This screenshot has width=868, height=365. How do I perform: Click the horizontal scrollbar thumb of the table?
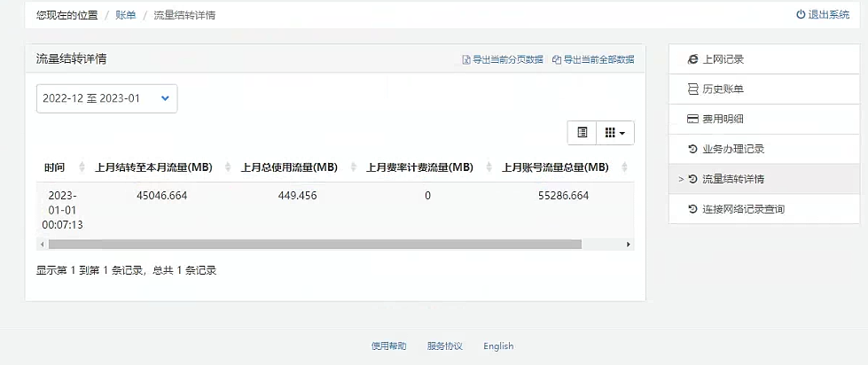tap(315, 244)
